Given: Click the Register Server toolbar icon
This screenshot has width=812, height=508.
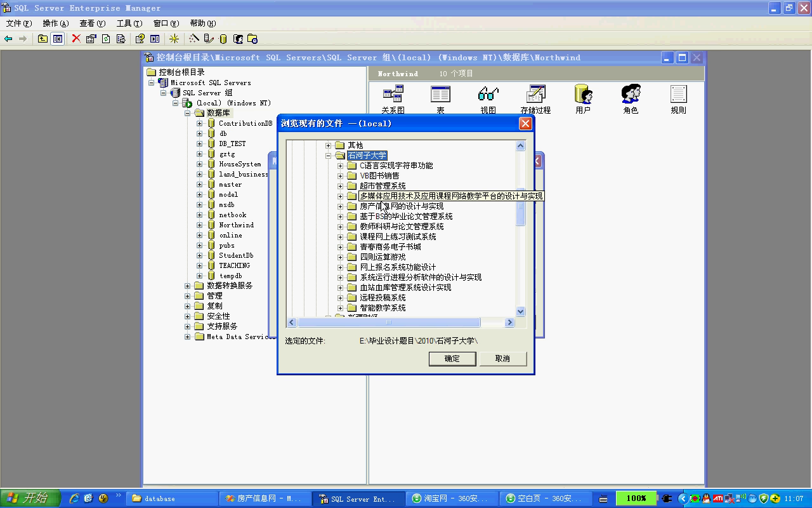Looking at the screenshot, I should point(209,39).
